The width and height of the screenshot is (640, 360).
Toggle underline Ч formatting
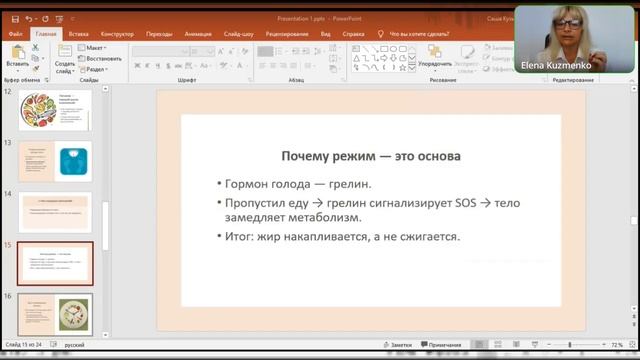[158, 66]
